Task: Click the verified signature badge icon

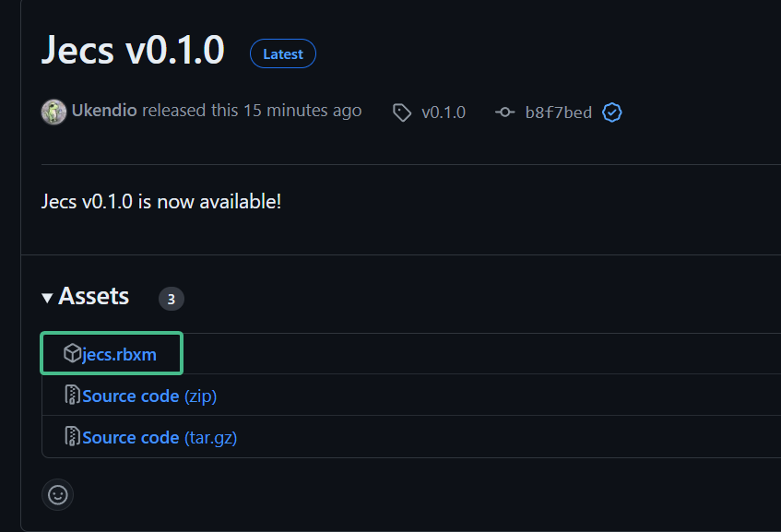Action: pos(612,112)
